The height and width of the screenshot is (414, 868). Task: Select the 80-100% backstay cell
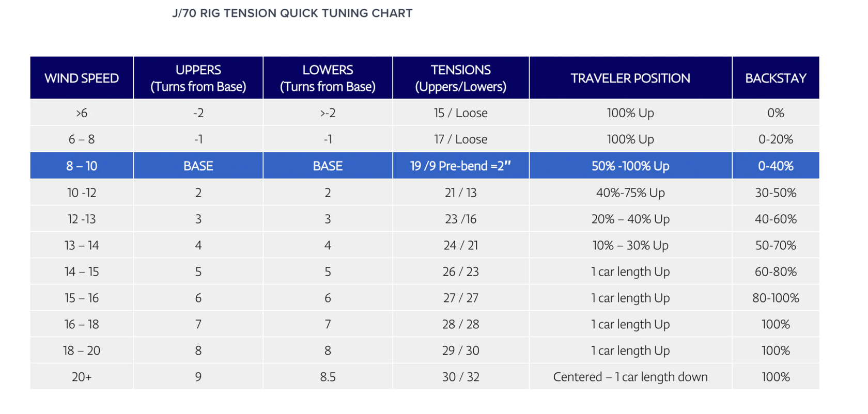coord(776,298)
